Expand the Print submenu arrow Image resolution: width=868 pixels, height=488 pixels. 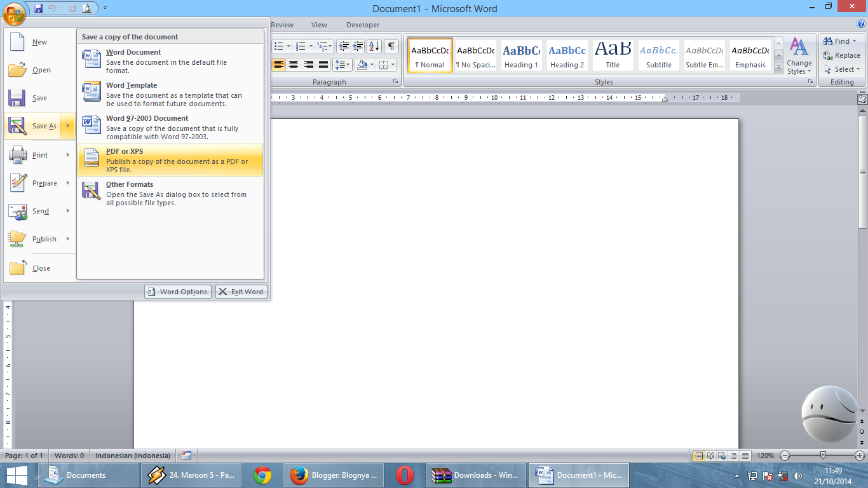[68, 155]
